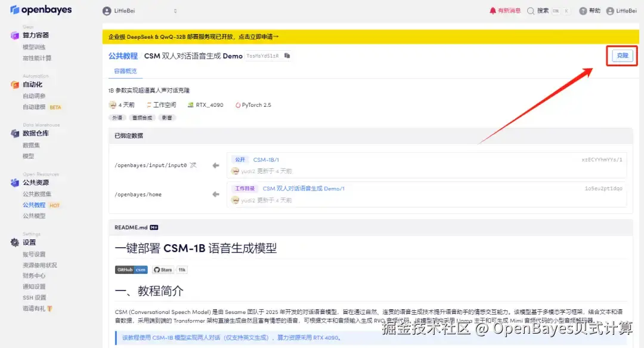Click the GitHub Stars badge
Screen dimensions: 644x348
click(163, 270)
